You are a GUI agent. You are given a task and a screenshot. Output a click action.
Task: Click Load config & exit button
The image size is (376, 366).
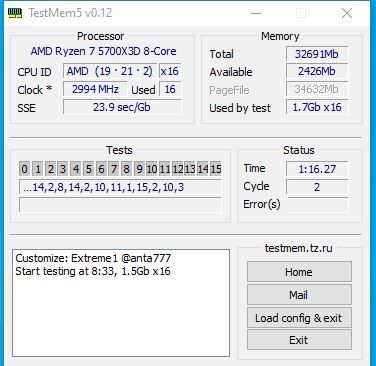299,318
